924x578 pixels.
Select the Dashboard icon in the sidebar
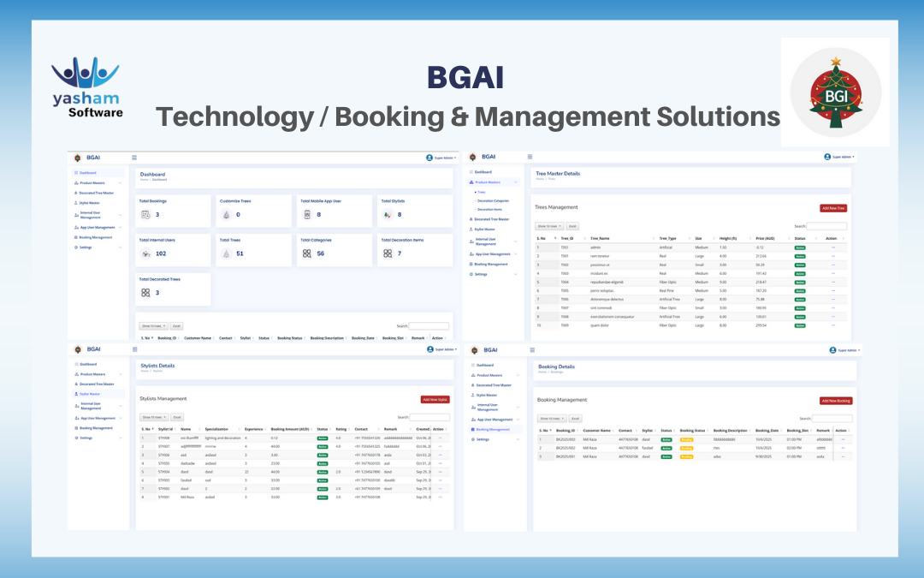tap(77, 172)
